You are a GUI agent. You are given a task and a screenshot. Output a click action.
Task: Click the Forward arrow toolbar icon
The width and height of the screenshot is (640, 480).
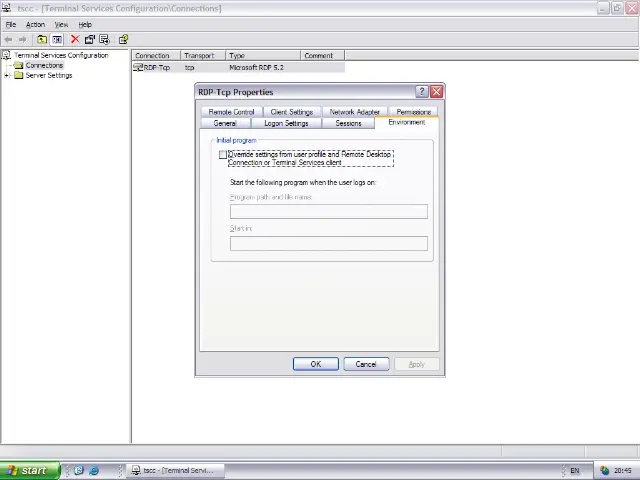(x=22, y=40)
